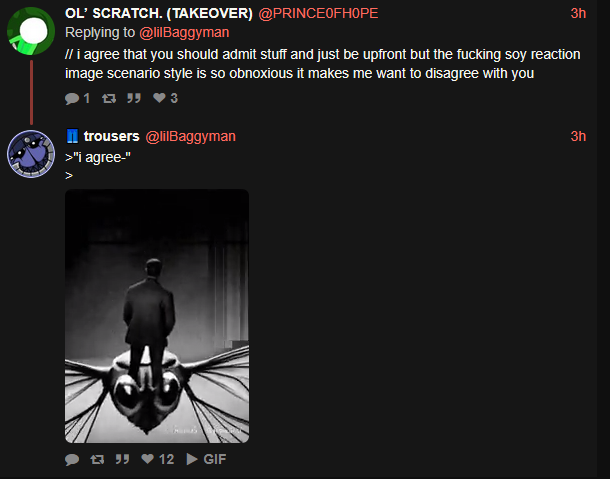Play the GIF using the GIF button

206,459
